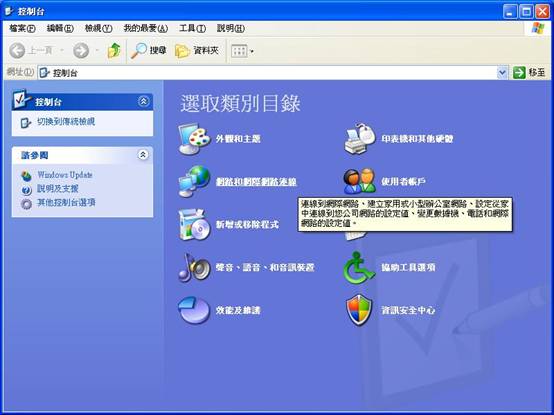Open the 檢視(V) menu
Image resolution: width=554 pixels, height=415 pixels.
pyautogui.click(x=98, y=28)
